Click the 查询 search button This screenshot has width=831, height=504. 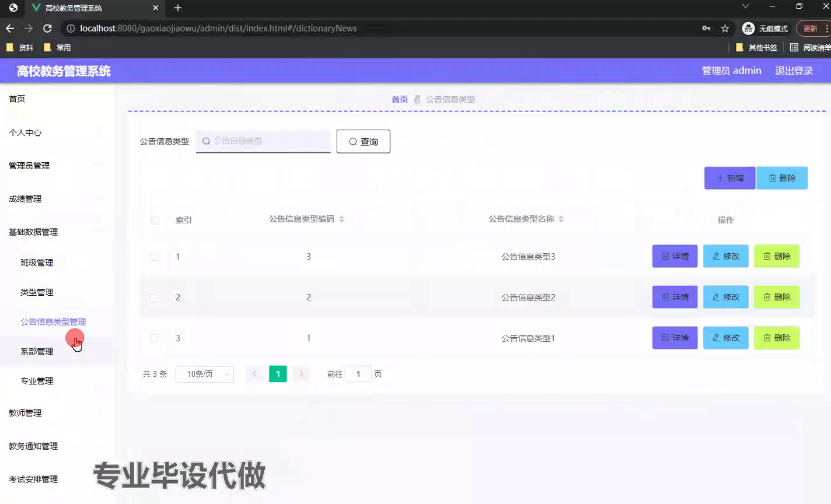tap(363, 141)
